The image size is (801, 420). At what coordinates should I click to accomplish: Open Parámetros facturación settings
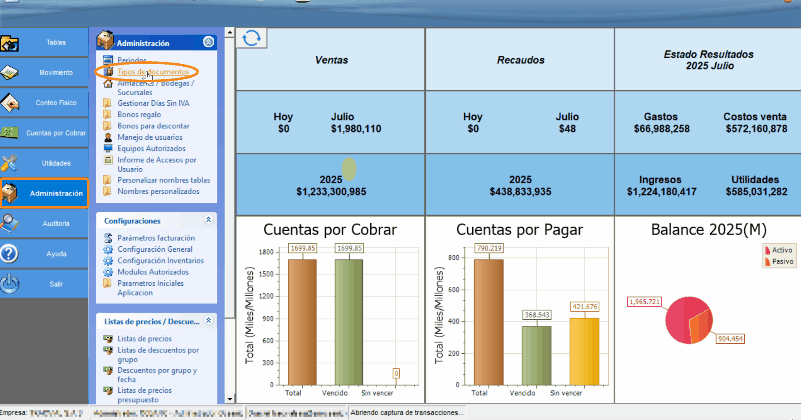pyautogui.click(x=156, y=238)
